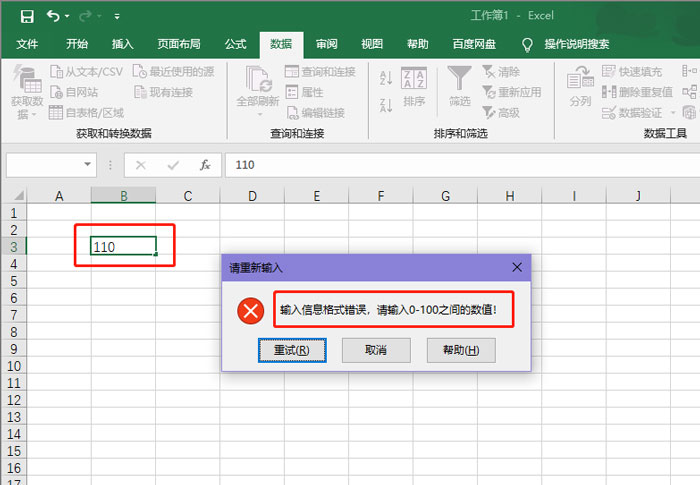Open the 文件 (File) menu
Viewport: 700px width, 485px height.
click(x=27, y=44)
